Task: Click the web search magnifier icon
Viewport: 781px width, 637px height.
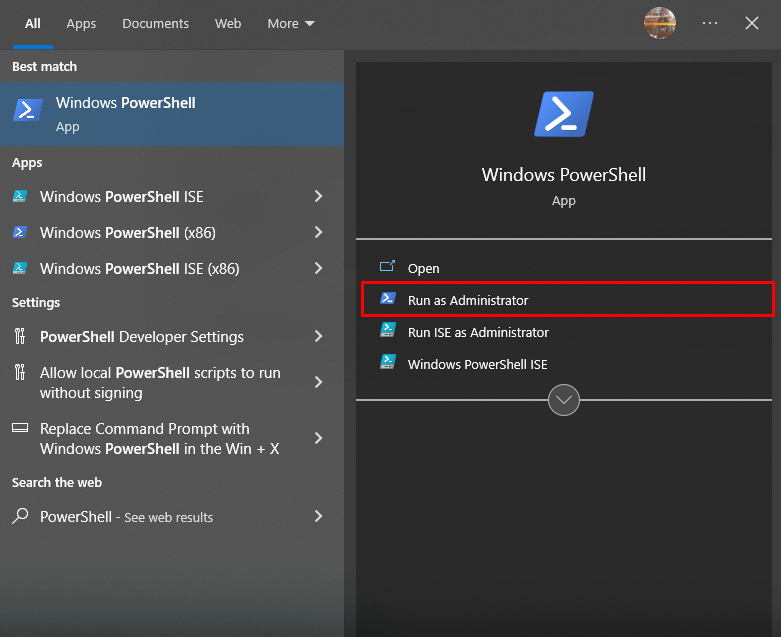Action: pos(20,516)
